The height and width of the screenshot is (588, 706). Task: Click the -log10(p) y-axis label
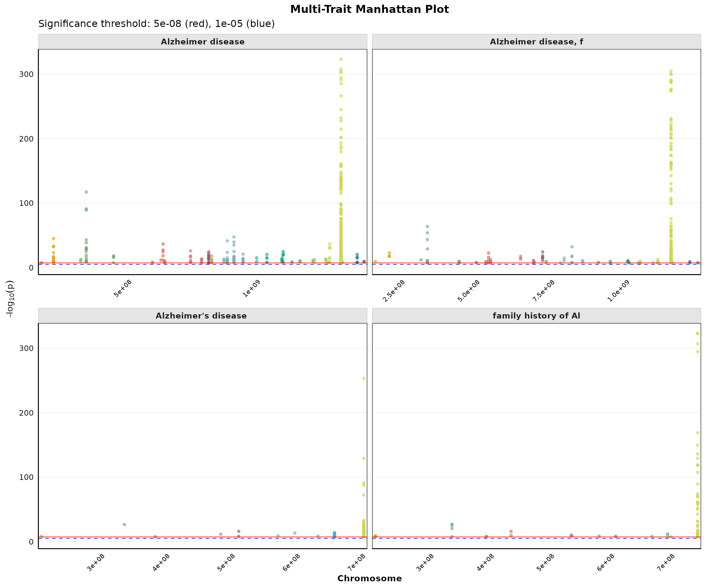pos(10,299)
